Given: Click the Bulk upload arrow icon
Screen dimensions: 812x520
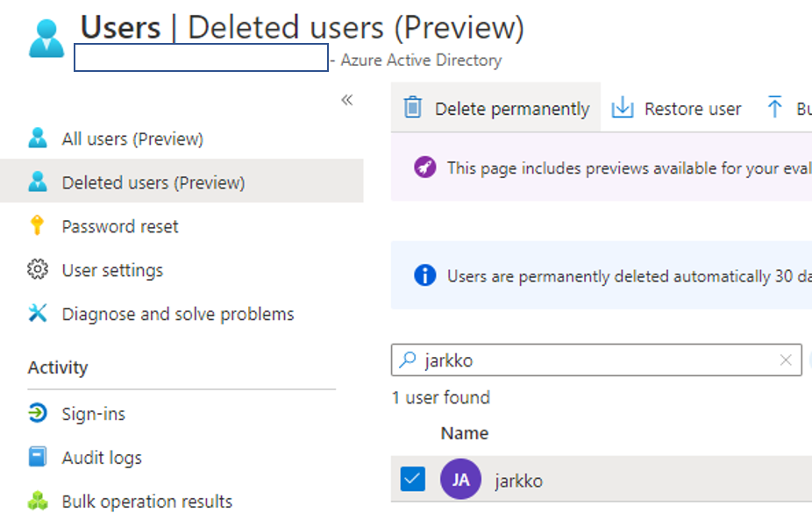Looking at the screenshot, I should [774, 108].
